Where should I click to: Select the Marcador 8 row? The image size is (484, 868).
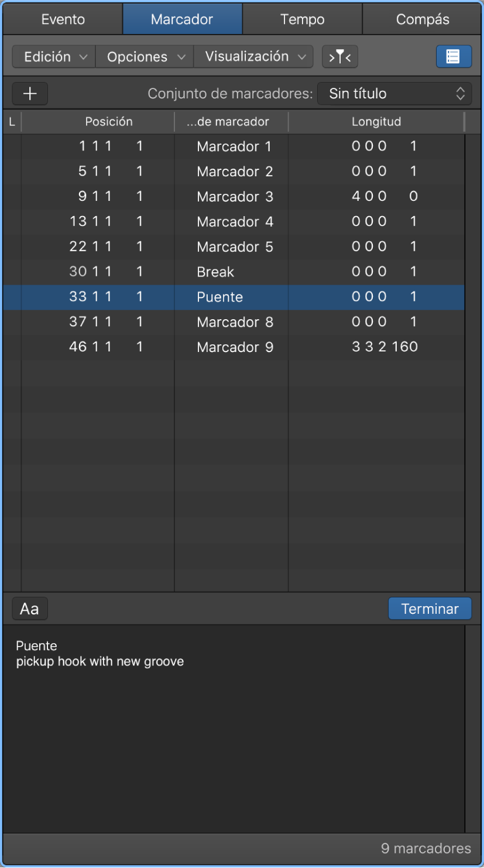[x=235, y=322]
